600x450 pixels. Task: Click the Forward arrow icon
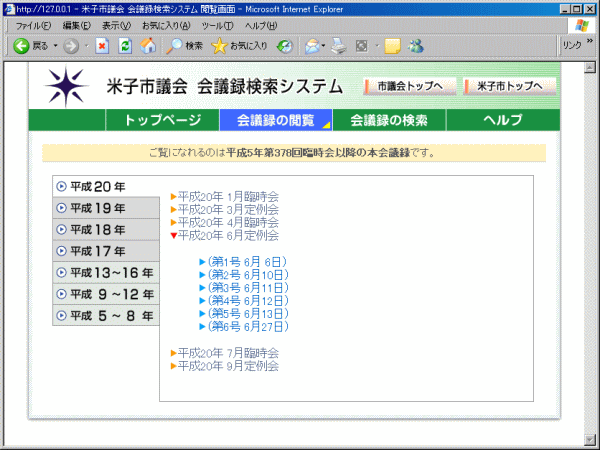pos(71,46)
